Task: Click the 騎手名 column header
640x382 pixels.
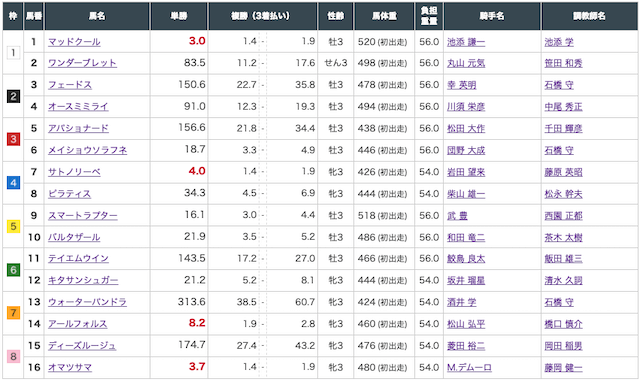Action: pos(492,16)
